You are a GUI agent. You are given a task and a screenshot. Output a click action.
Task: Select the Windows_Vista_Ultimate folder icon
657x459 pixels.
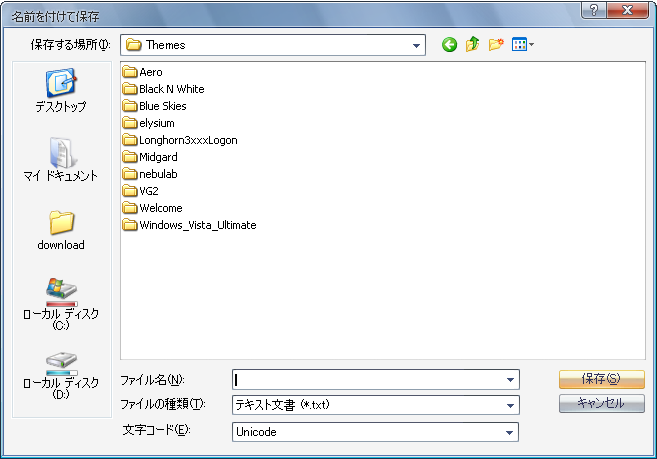pyautogui.click(x=130, y=225)
